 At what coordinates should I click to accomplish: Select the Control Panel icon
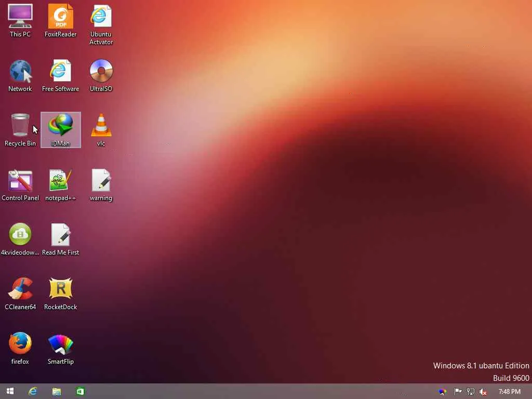(x=20, y=185)
